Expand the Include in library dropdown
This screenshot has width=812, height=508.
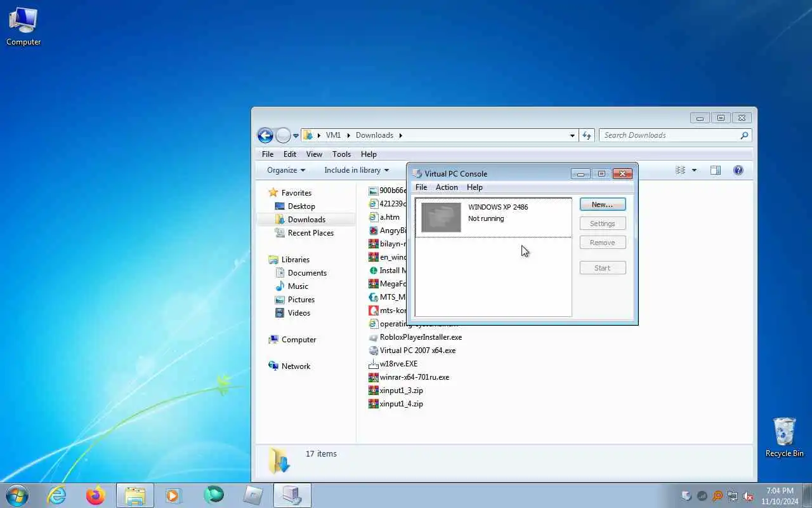click(x=357, y=170)
